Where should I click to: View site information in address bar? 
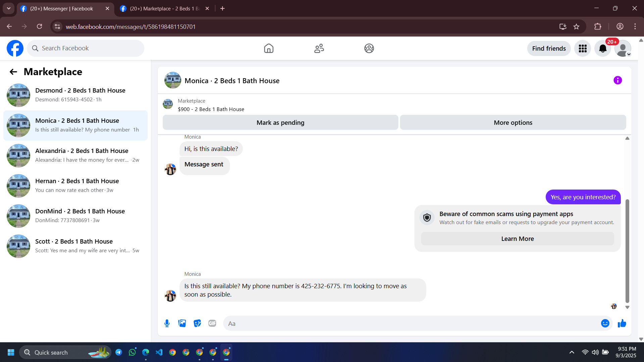click(57, 27)
